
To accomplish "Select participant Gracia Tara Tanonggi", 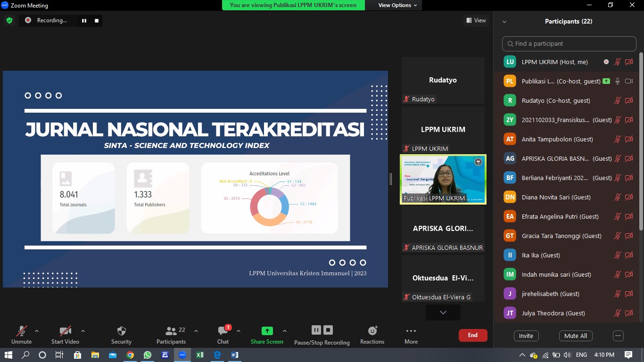I will point(567,236).
